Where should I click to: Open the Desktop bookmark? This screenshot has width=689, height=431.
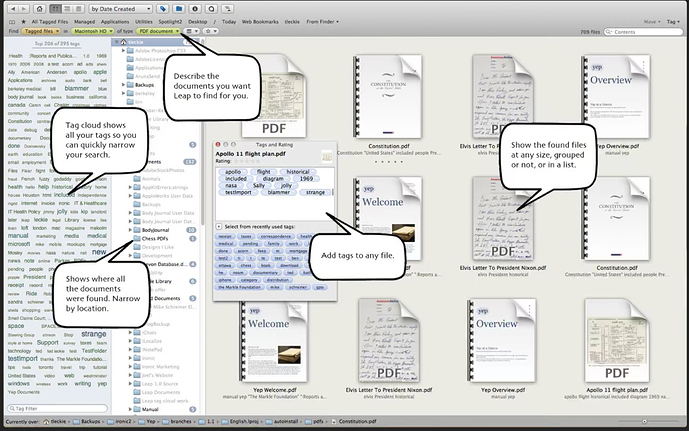point(197,22)
